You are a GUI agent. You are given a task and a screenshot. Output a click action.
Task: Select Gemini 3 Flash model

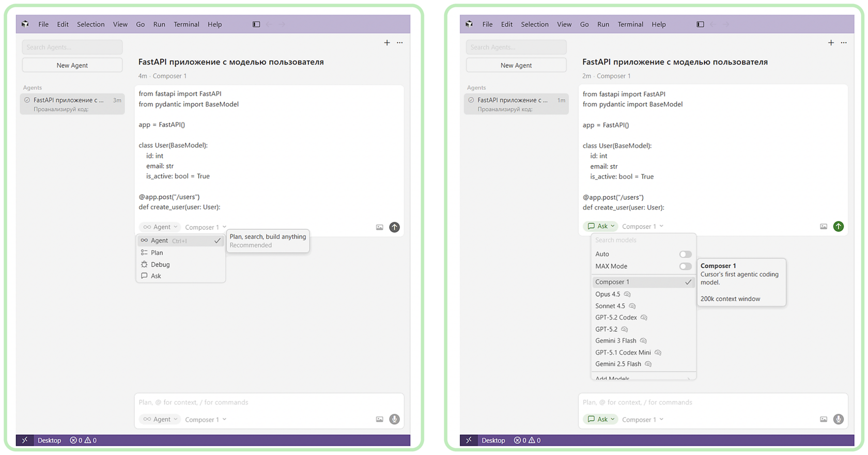[643, 341]
